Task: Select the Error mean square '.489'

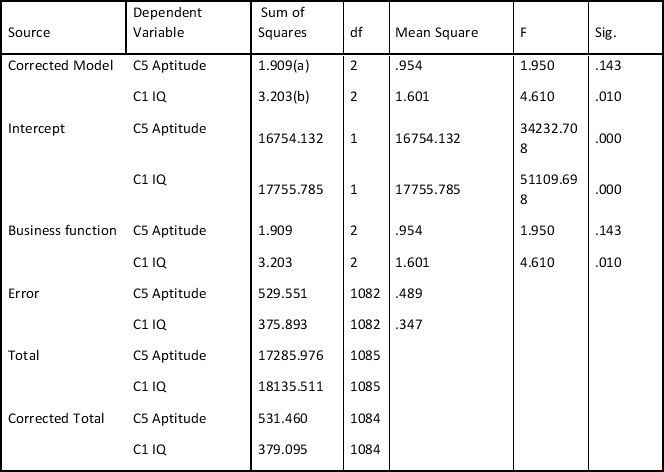Action: [409, 293]
